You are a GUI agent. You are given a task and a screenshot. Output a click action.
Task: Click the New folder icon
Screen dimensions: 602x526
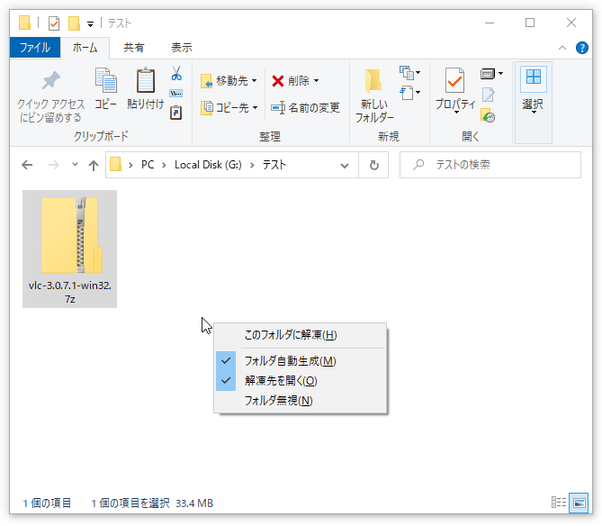coord(374,81)
